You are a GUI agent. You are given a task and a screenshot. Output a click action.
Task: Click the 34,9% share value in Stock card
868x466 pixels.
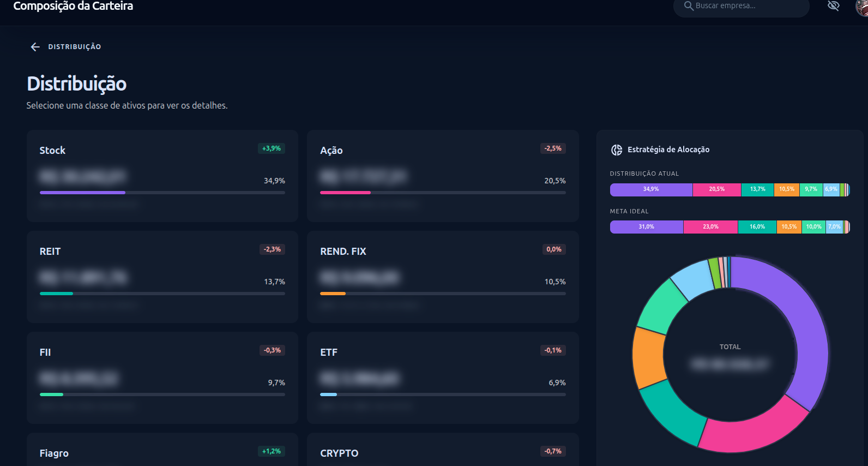tap(274, 181)
